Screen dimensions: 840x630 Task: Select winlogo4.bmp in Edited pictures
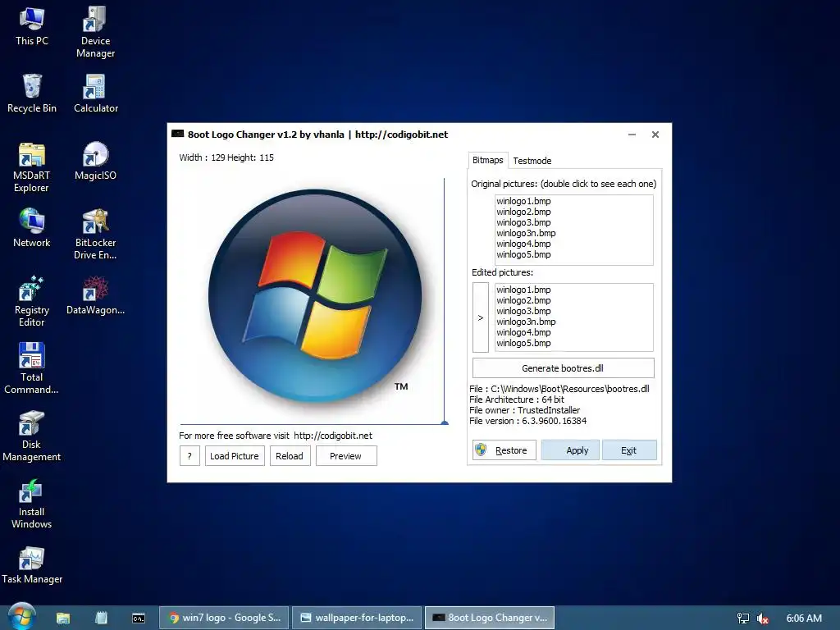pyautogui.click(x=523, y=332)
